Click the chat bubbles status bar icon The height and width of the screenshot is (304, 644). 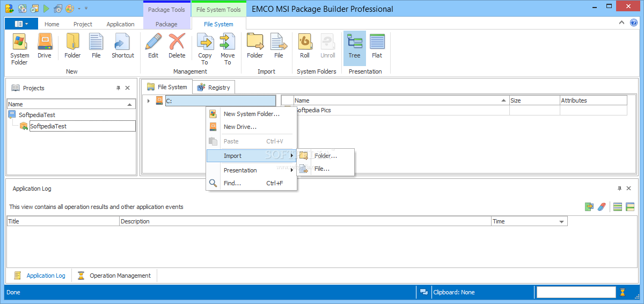424,292
